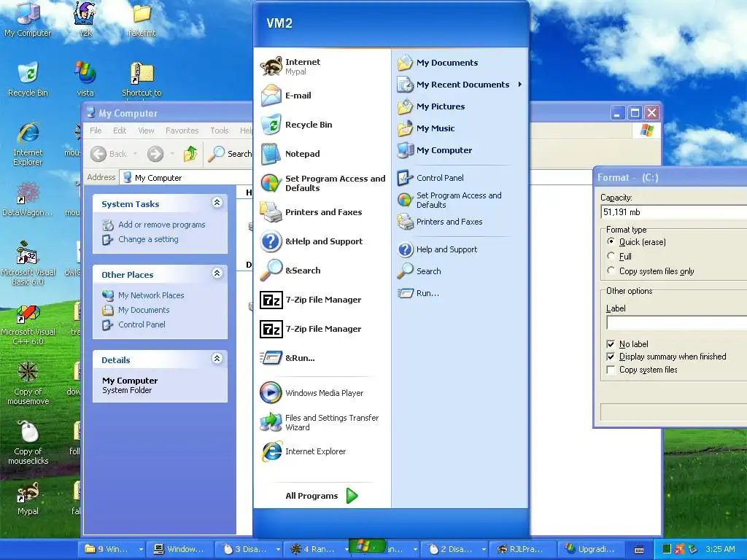Go Back in My Computer toolbar
Viewport: 747px width, 560px height.
109,153
